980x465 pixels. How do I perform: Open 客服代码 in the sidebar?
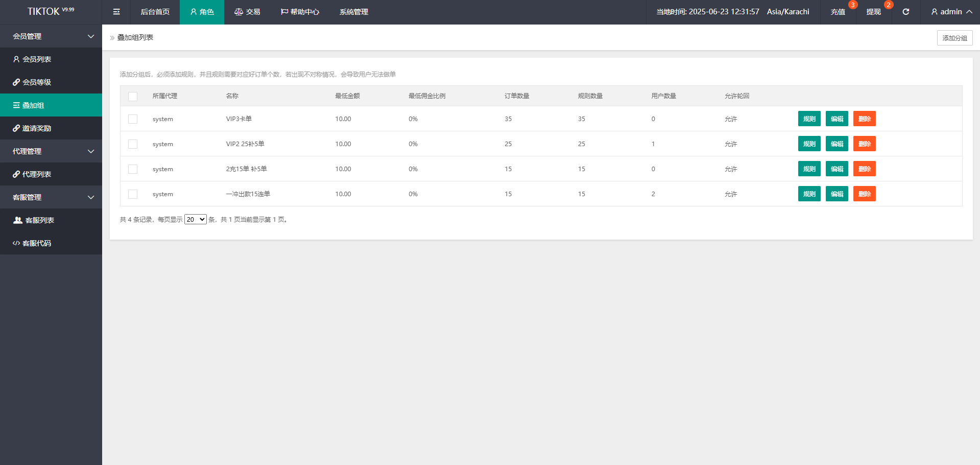(37, 243)
